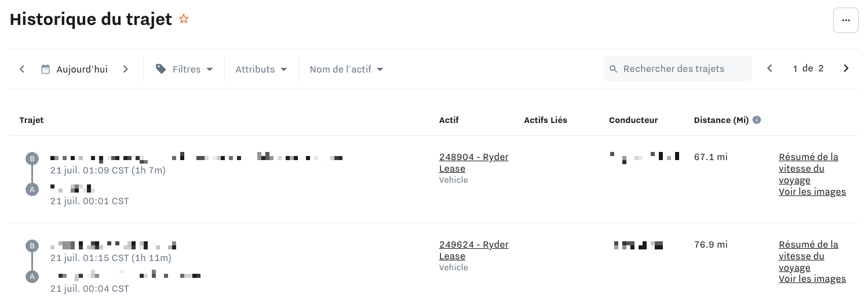Image resolution: width=868 pixels, height=308 pixels.
Task: Click the tag icon next to Filtres
Action: [161, 69]
